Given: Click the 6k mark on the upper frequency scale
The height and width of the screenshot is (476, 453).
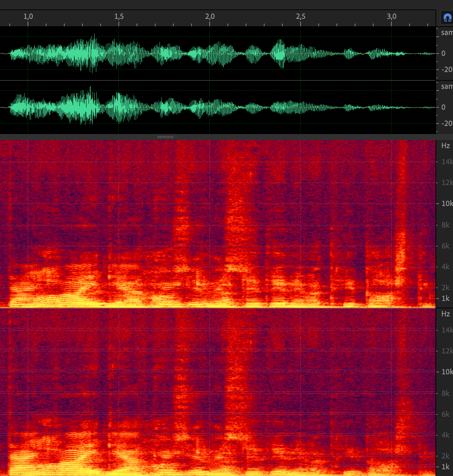Looking at the screenshot, I should (x=445, y=246).
